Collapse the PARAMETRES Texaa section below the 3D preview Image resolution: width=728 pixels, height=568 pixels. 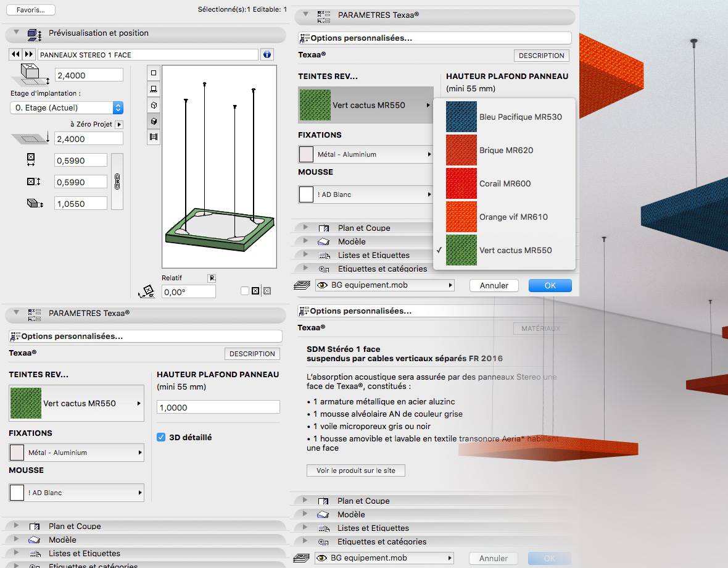click(x=17, y=312)
